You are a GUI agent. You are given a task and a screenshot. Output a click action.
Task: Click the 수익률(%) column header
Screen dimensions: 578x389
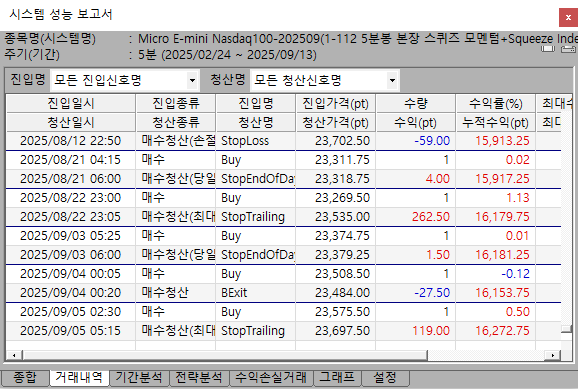[496, 103]
